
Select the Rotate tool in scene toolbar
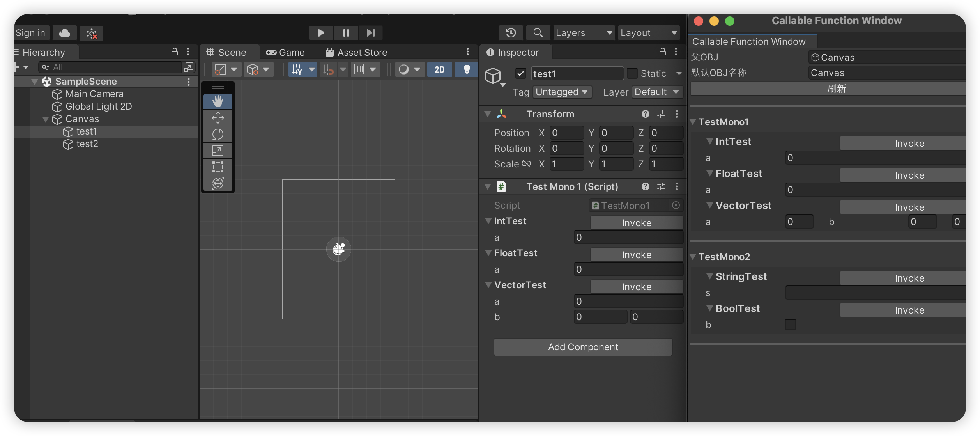218,134
